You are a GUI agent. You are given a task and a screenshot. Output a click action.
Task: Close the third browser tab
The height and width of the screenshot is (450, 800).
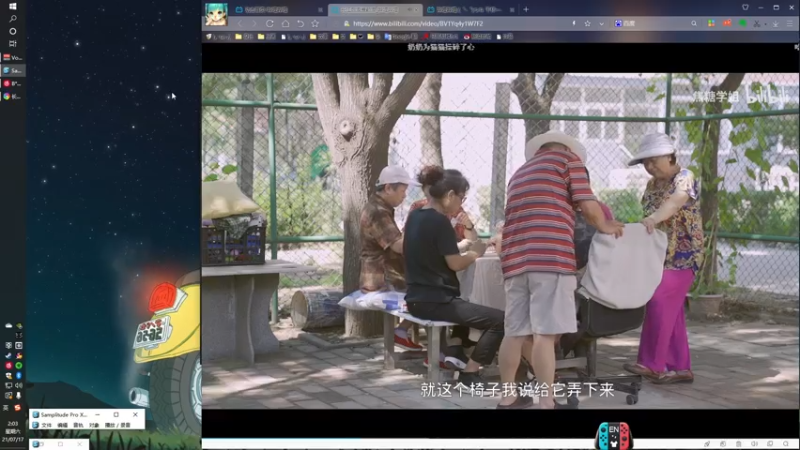point(512,10)
